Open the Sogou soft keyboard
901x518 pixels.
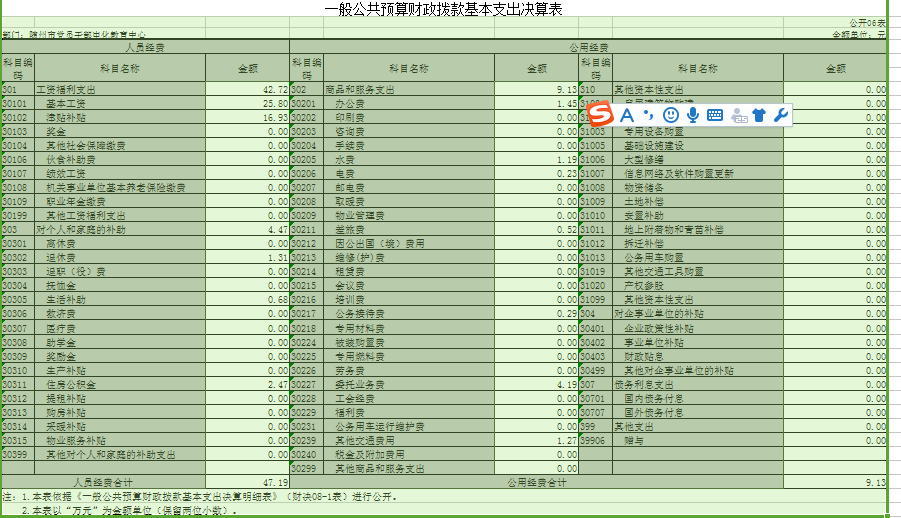[x=715, y=115]
